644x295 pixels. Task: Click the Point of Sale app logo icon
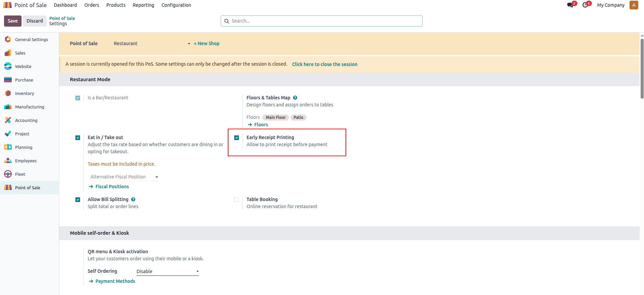[7, 5]
